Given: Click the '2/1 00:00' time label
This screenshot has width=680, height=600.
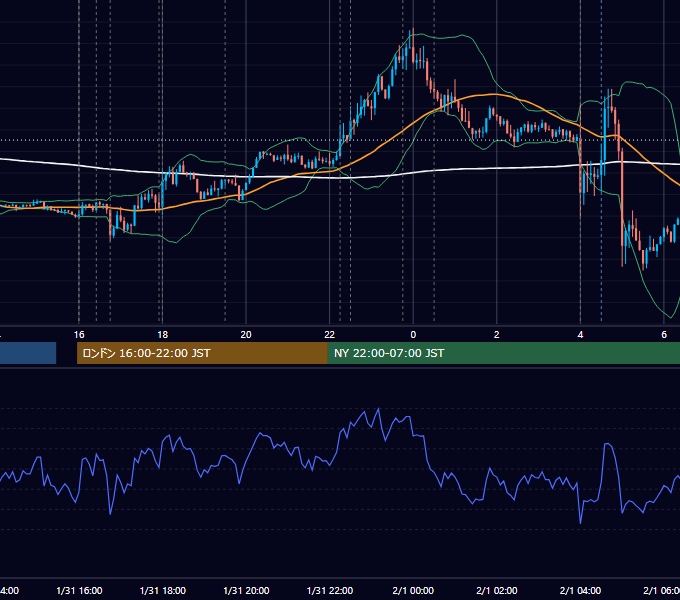Looking at the screenshot, I should 413,591.
